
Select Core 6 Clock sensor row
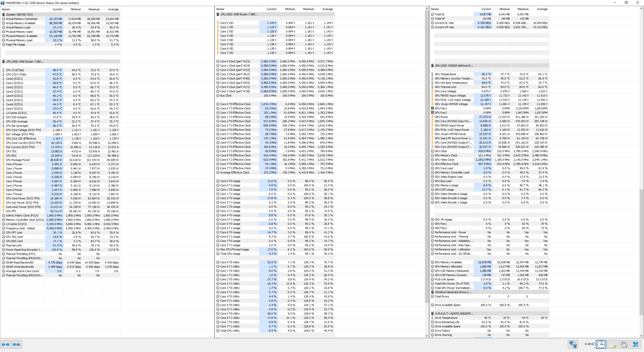tap(235, 87)
